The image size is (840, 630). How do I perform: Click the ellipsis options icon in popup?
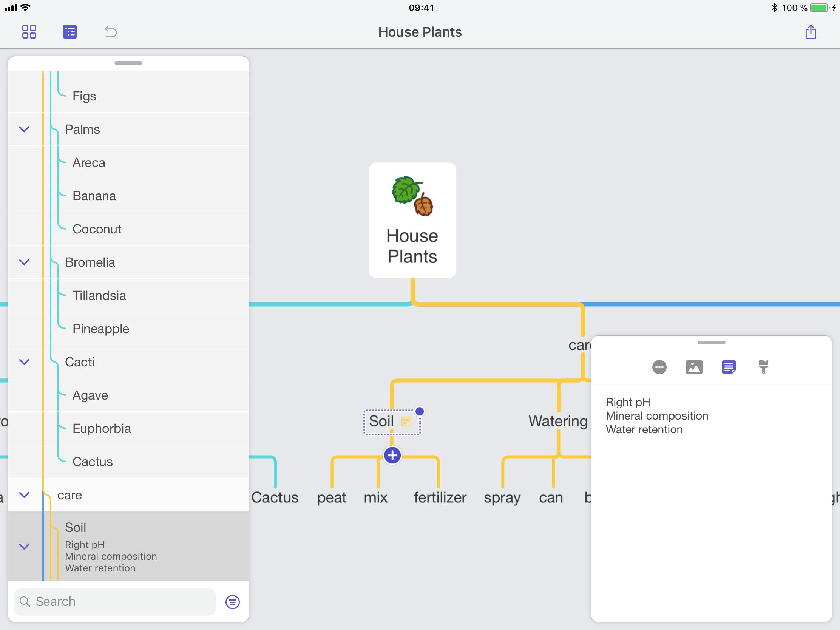click(659, 367)
